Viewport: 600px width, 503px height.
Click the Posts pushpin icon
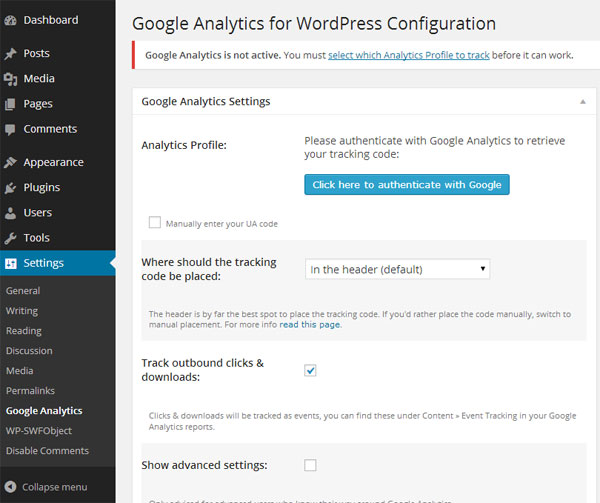[x=10, y=54]
